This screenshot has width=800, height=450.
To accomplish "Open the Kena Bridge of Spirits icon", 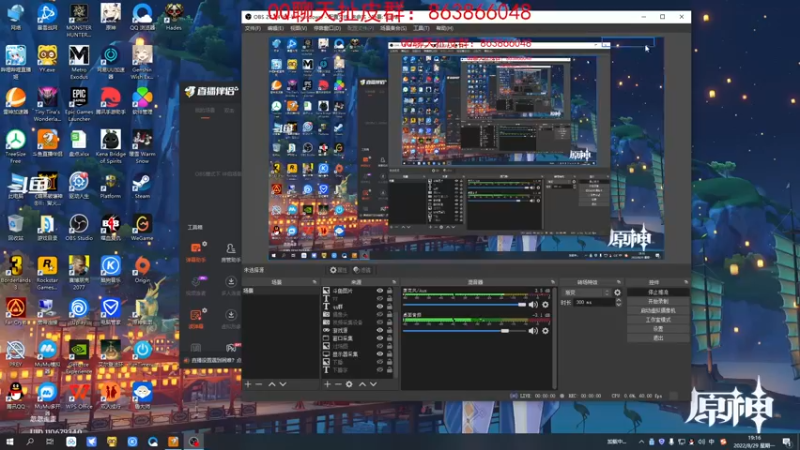I will coord(110,146).
